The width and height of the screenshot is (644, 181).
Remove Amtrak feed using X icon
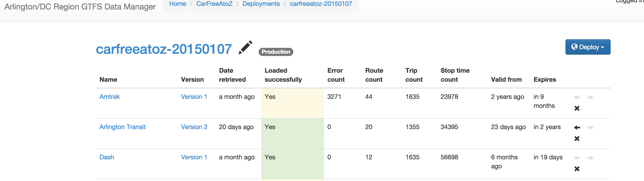(577, 108)
